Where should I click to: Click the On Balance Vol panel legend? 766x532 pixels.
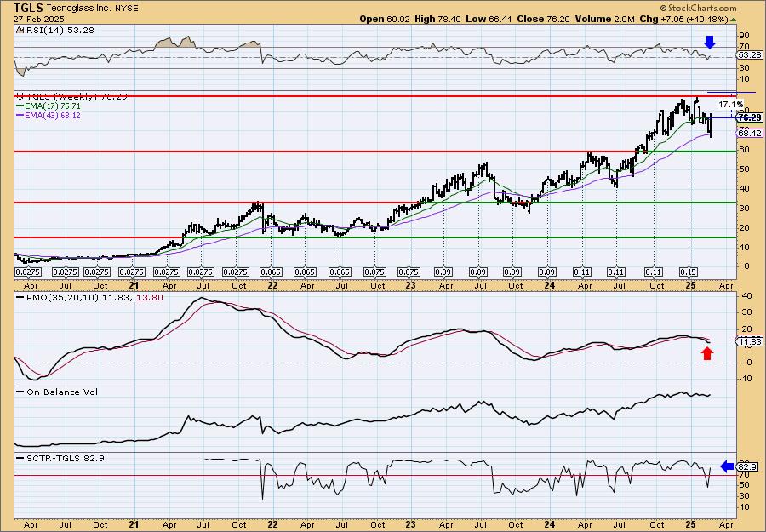61,392
